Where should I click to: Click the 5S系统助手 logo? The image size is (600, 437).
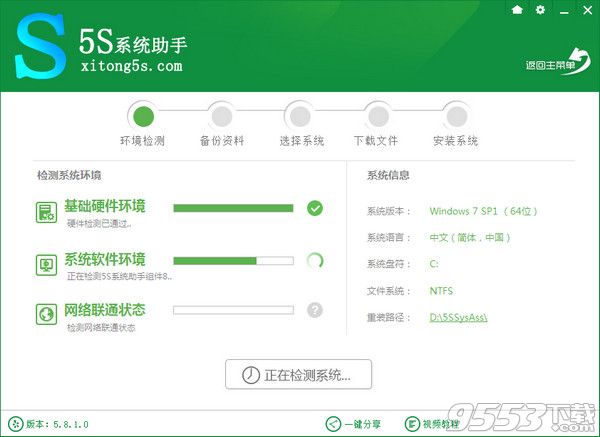click(x=40, y=46)
